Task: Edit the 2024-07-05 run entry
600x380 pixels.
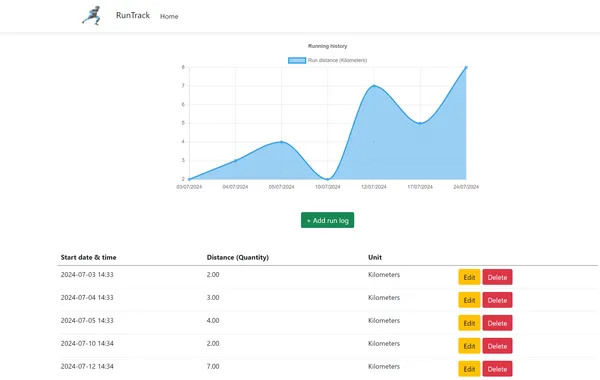Action: click(x=469, y=323)
